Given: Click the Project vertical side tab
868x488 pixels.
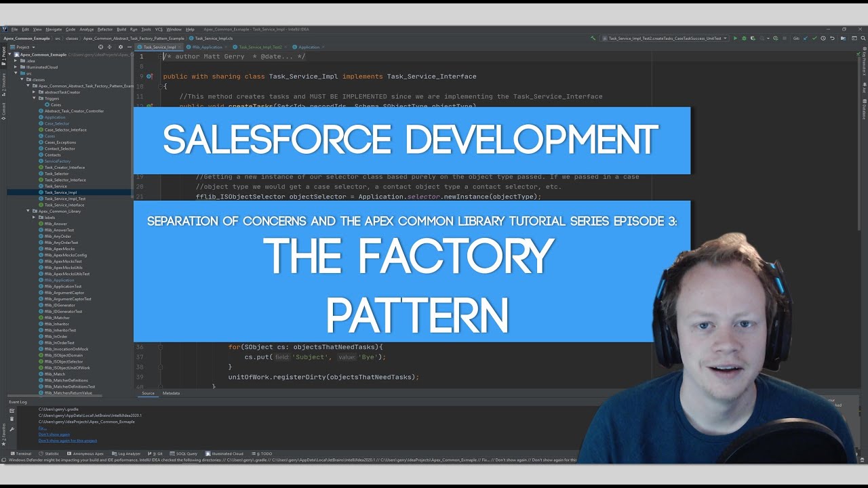Looking at the screenshot, I should [3, 54].
